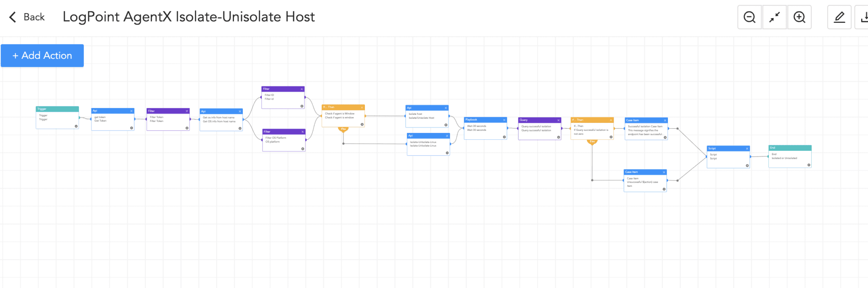This screenshot has height=288, width=868.
Task: Open settings gear on End node
Action: [809, 165]
